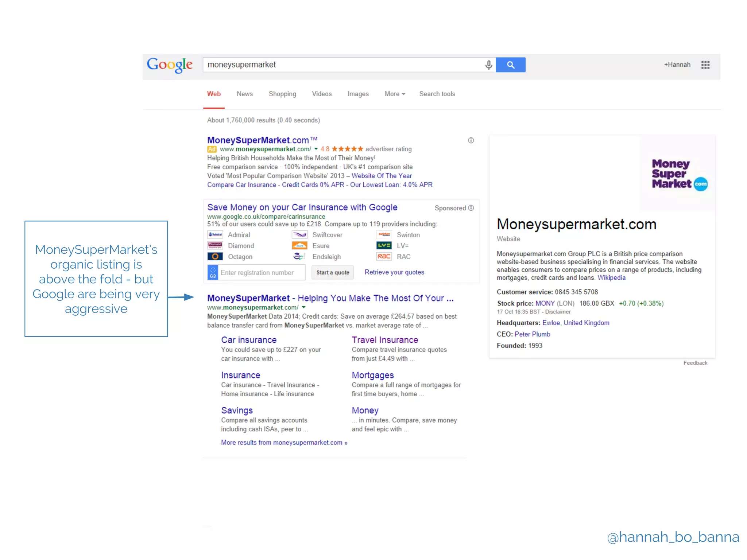The width and height of the screenshot is (747, 560).
Task: Open Ewloe, United Kingdom headquarters link
Action: point(576,323)
